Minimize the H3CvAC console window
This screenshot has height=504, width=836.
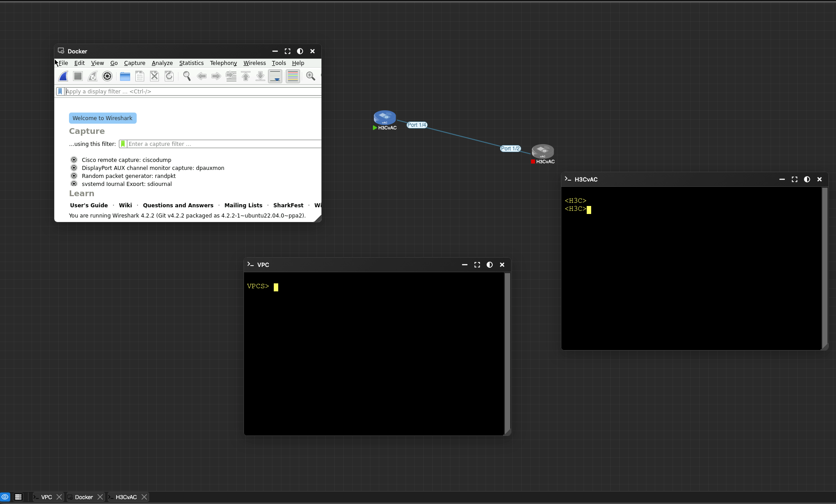pos(782,179)
